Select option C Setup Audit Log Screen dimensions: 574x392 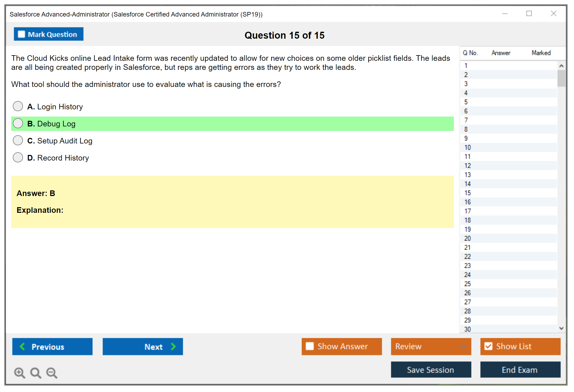click(x=18, y=140)
